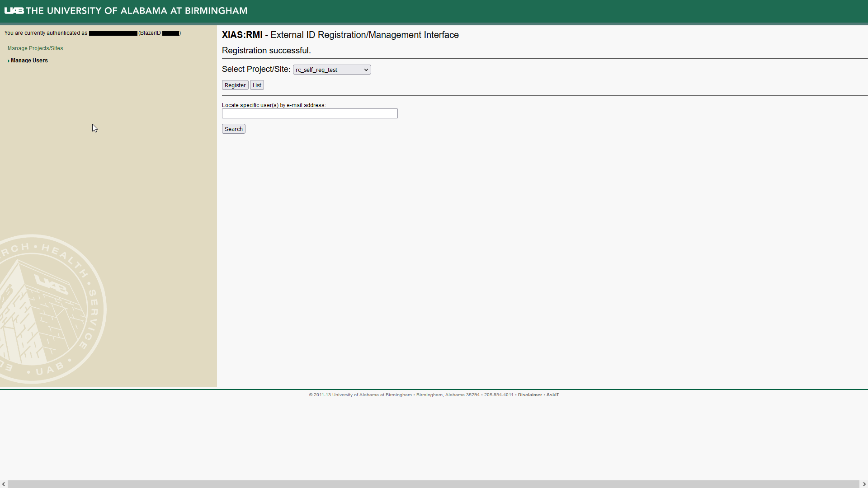
Task: Click the Search button
Action: [234, 129]
